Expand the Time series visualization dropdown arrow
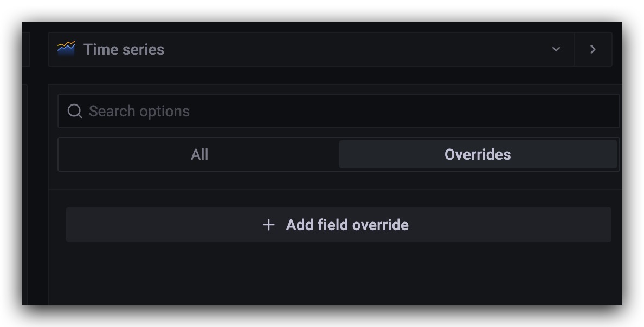The image size is (644, 327). pyautogui.click(x=556, y=49)
